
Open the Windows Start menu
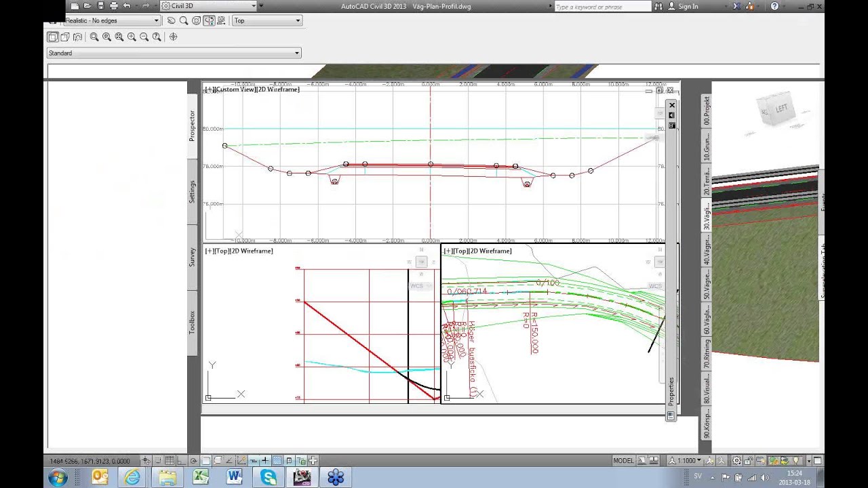point(58,478)
